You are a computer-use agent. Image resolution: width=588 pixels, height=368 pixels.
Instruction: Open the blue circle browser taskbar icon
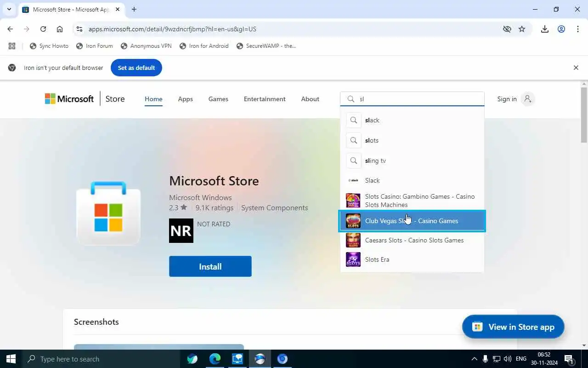pyautogui.click(x=282, y=359)
